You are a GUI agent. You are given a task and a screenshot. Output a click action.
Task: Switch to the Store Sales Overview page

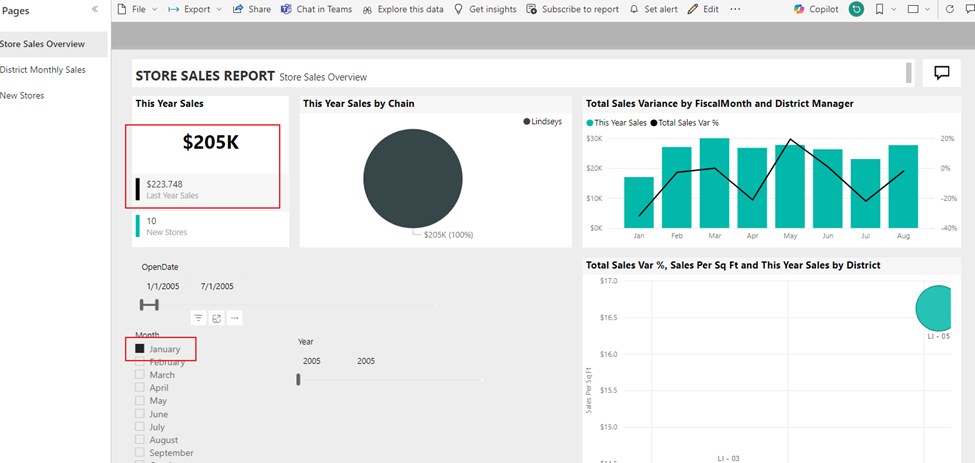coord(53,44)
